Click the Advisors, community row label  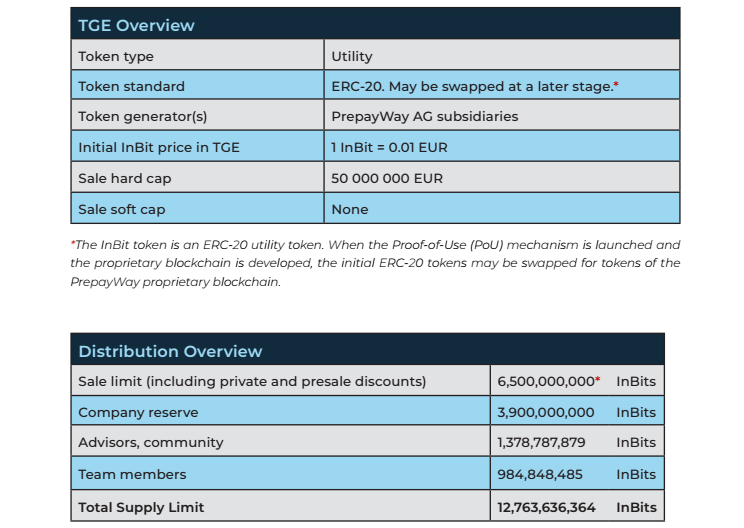click(x=151, y=442)
